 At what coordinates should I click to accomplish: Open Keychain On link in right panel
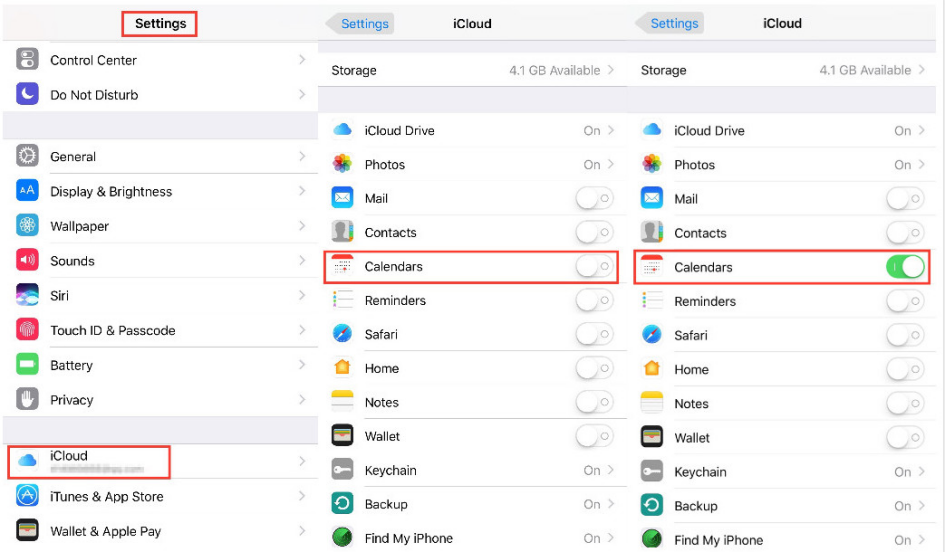pyautogui.click(x=909, y=472)
